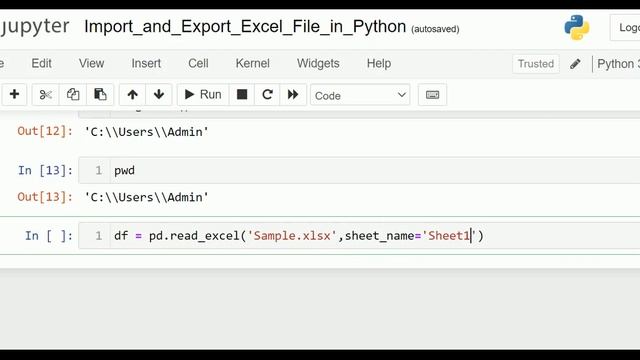This screenshot has height=360, width=640.
Task: Click the autosaved checkpoint status text
Action: pyautogui.click(x=435, y=29)
